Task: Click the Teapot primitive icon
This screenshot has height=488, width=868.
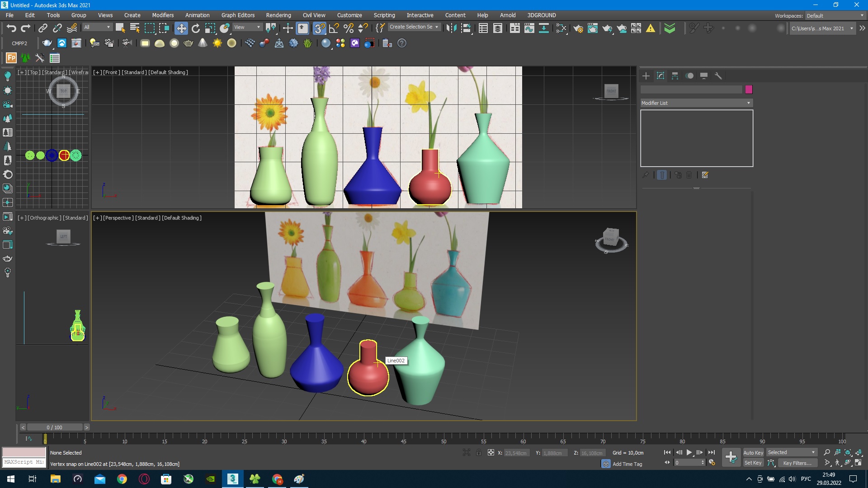Action: click(x=189, y=43)
